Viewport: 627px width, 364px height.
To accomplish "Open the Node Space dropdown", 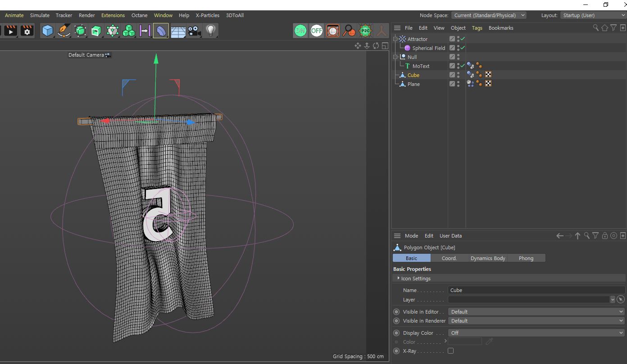I will [489, 15].
